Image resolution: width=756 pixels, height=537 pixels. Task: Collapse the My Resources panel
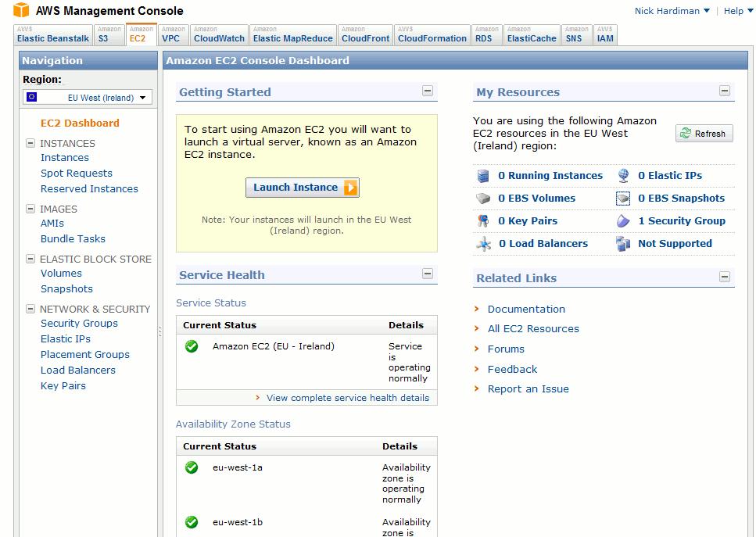click(725, 91)
